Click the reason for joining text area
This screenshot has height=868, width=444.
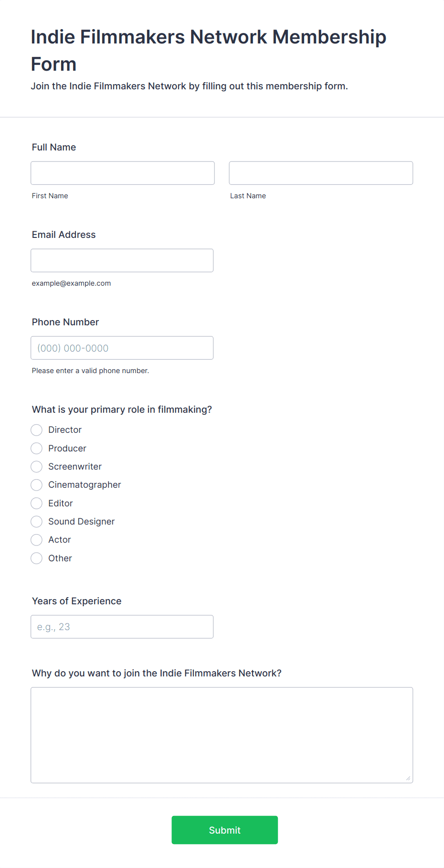tap(222, 735)
